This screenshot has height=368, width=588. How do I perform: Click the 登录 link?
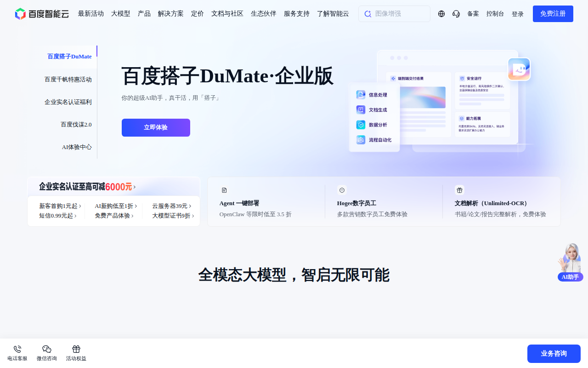518,14
